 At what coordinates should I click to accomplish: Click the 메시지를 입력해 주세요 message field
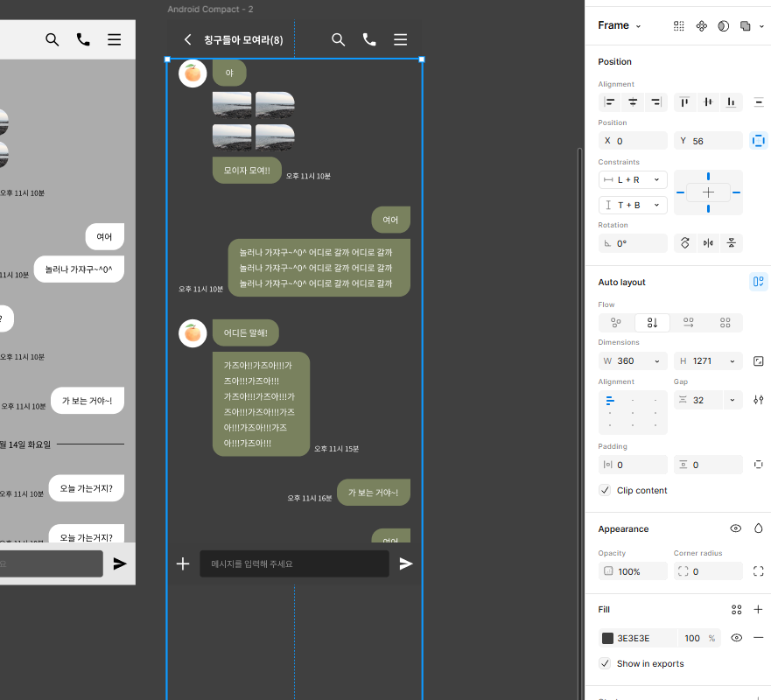tap(294, 563)
